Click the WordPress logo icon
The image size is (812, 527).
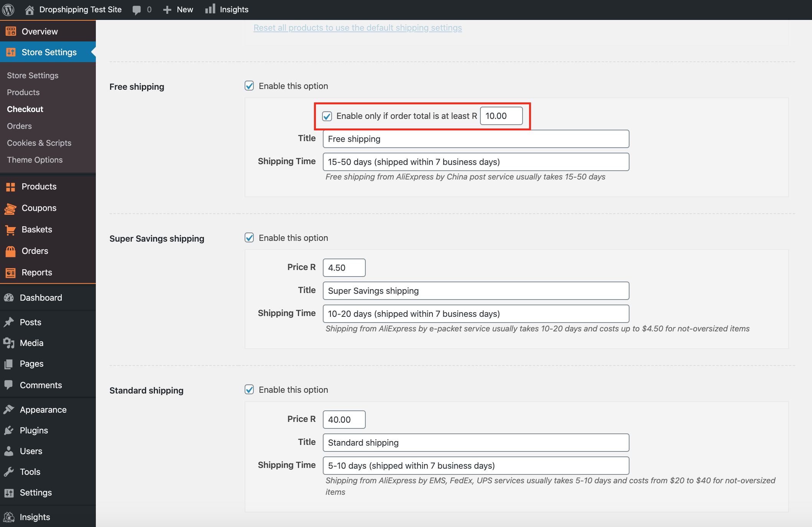click(x=8, y=10)
